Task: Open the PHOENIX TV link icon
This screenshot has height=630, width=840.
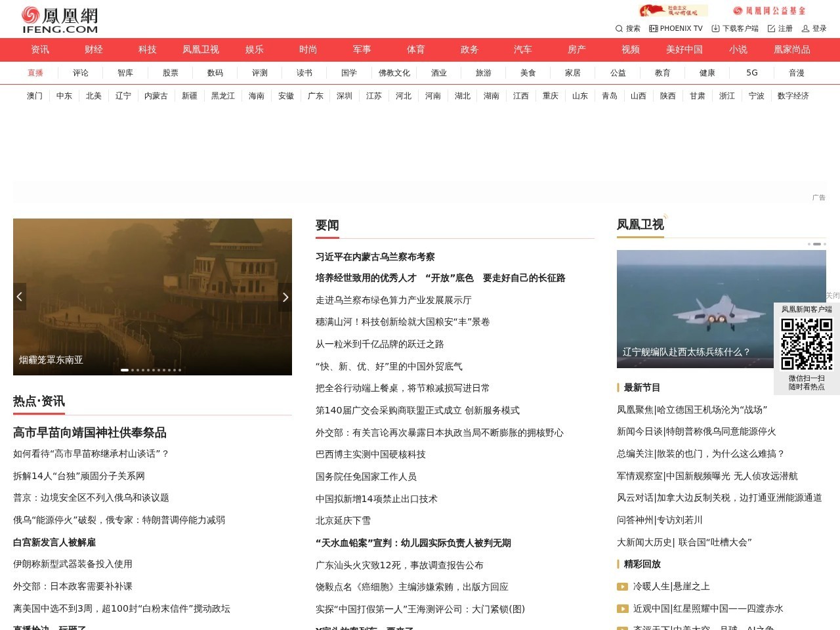Action: [653, 28]
